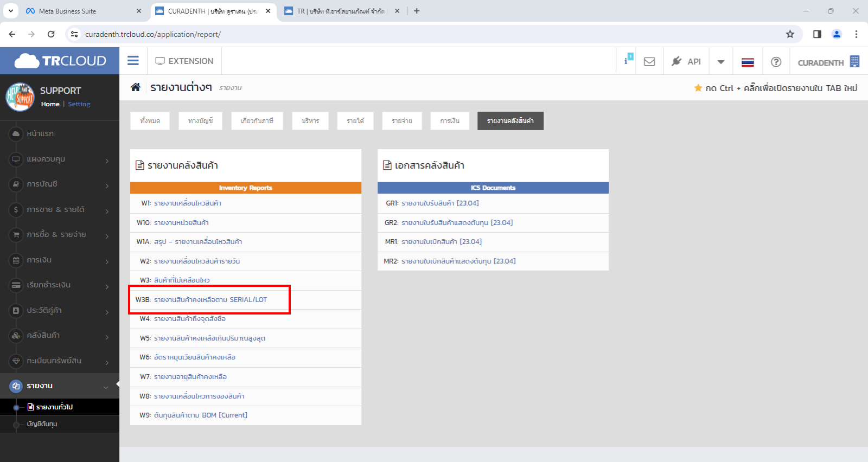Open the Chrome three-dot menu
Screen dimensions: 868x462
[x=856, y=34]
